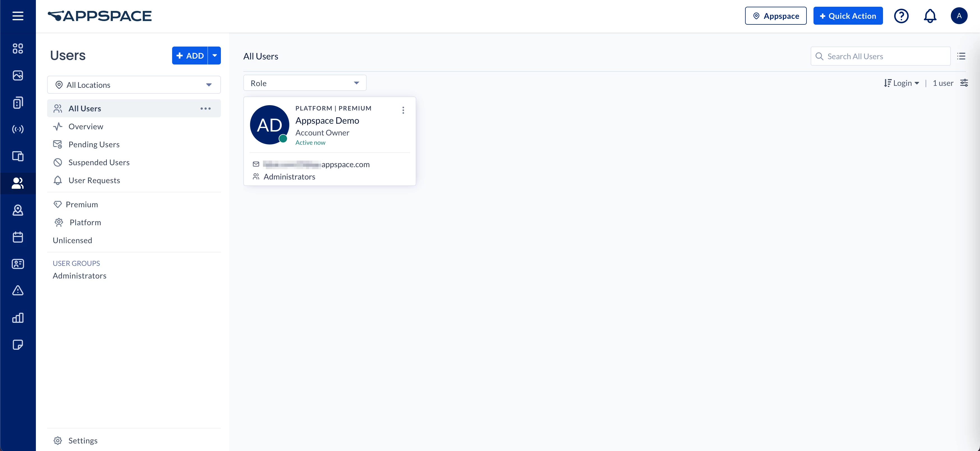Open the notifications bell

[930, 16]
